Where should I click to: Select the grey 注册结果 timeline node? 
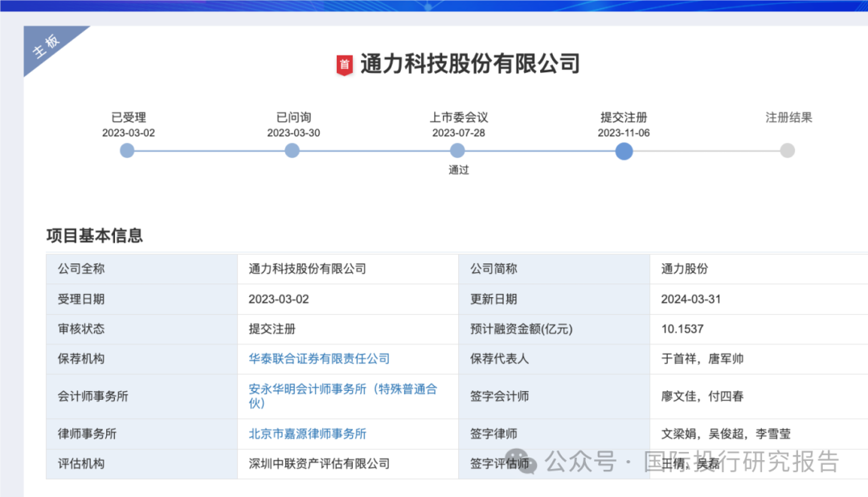787,150
